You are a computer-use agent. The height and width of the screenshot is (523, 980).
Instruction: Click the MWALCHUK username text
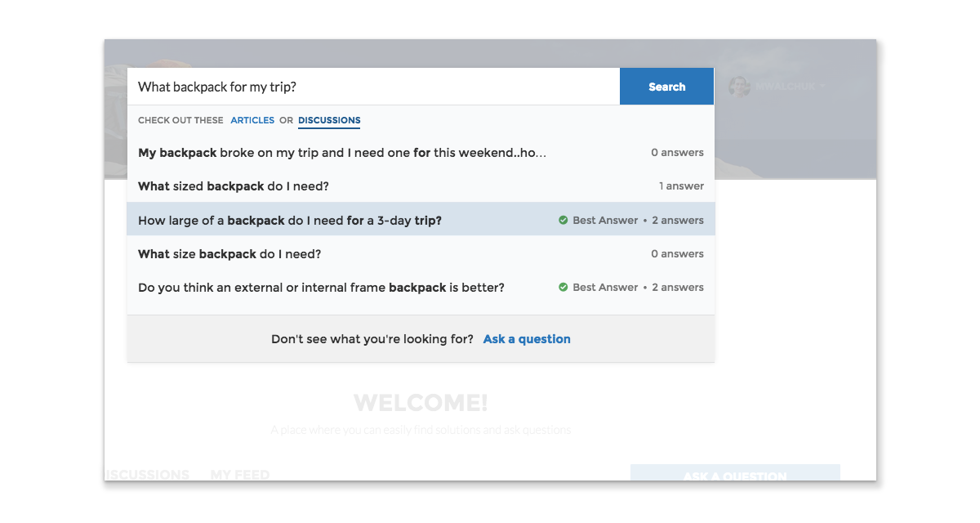(785, 87)
